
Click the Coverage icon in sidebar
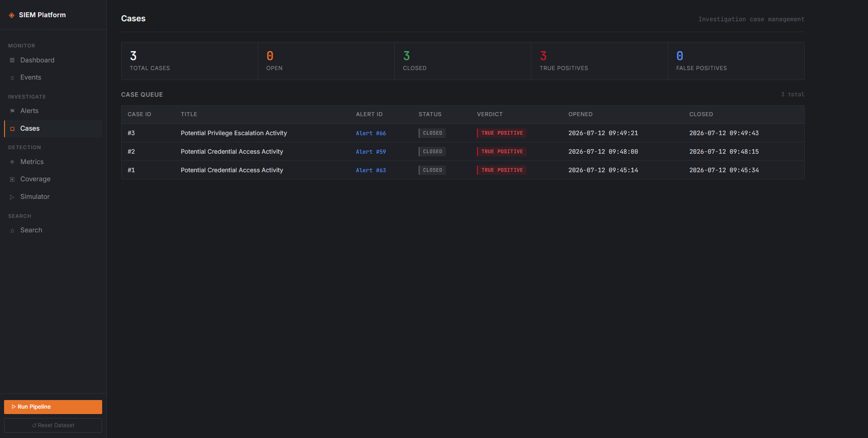point(12,179)
